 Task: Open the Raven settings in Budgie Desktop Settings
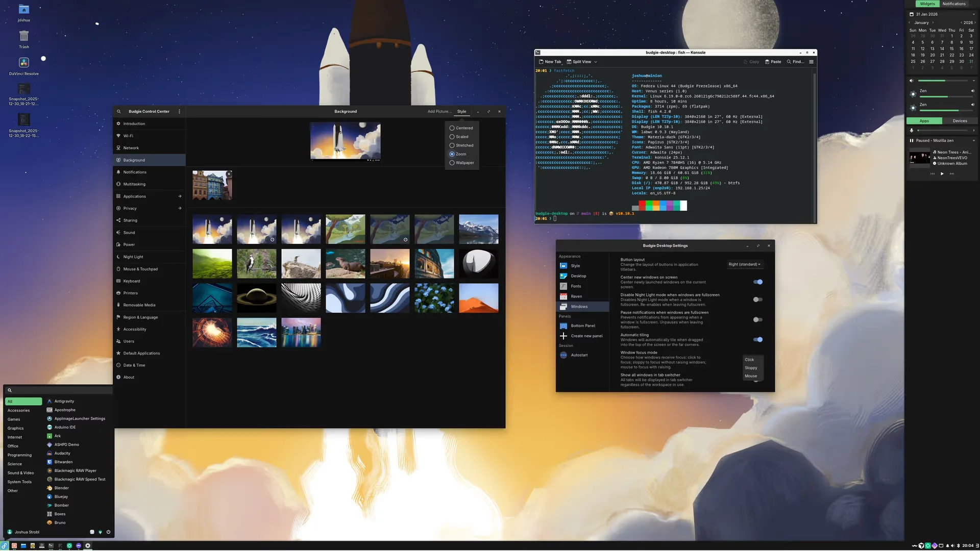pyautogui.click(x=576, y=296)
